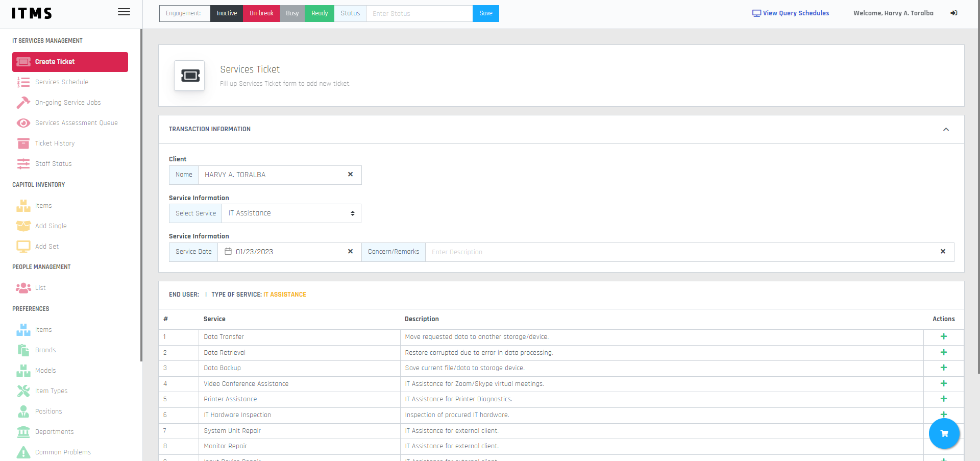Click the plus icon in the Printer Assistance row

(x=943, y=399)
